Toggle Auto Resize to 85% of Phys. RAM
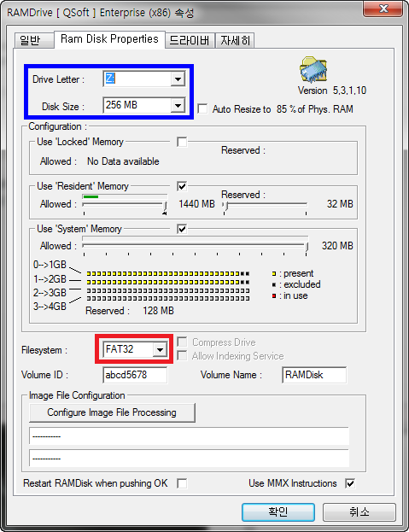 point(202,109)
